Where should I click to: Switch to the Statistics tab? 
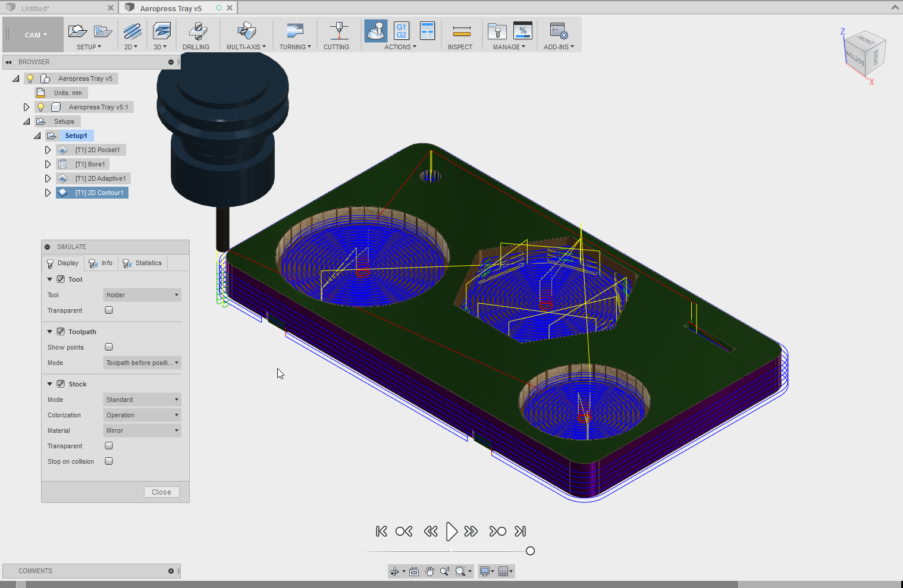click(143, 263)
